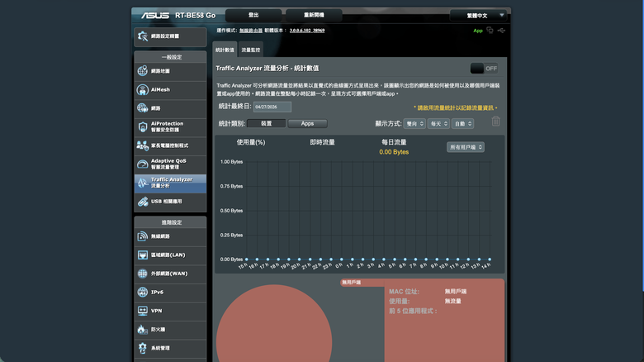Open the 自動 unit dropdown

point(463,124)
